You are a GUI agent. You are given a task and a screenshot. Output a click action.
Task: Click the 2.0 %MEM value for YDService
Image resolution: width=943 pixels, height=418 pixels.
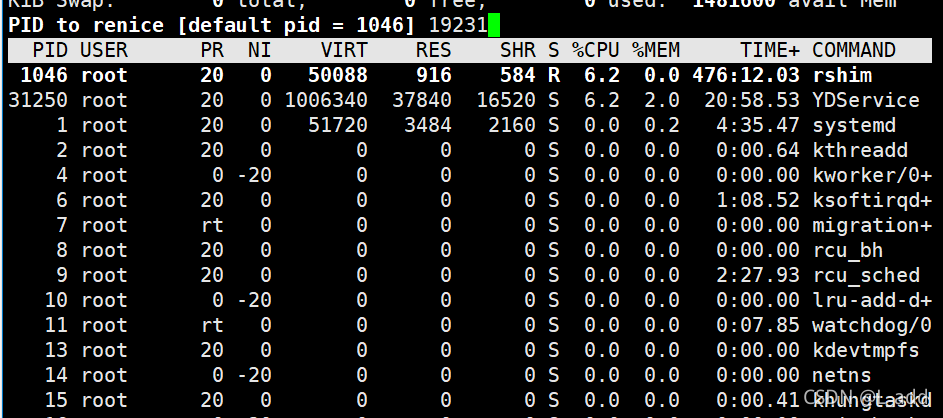(x=662, y=100)
